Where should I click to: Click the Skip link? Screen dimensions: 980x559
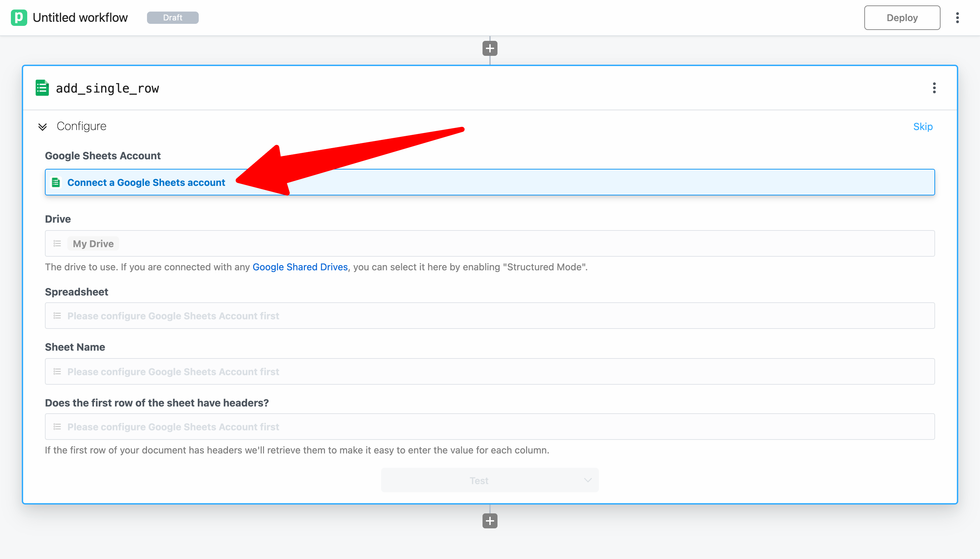pos(922,127)
